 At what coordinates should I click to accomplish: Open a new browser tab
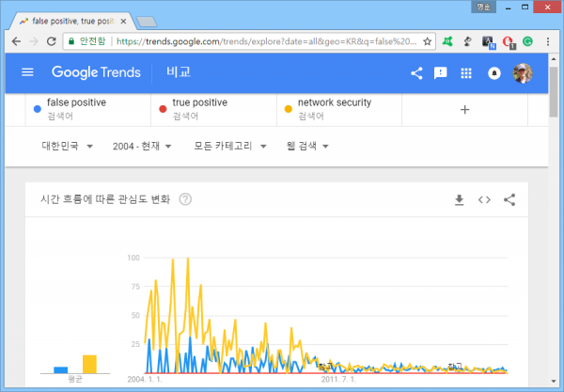[147, 22]
